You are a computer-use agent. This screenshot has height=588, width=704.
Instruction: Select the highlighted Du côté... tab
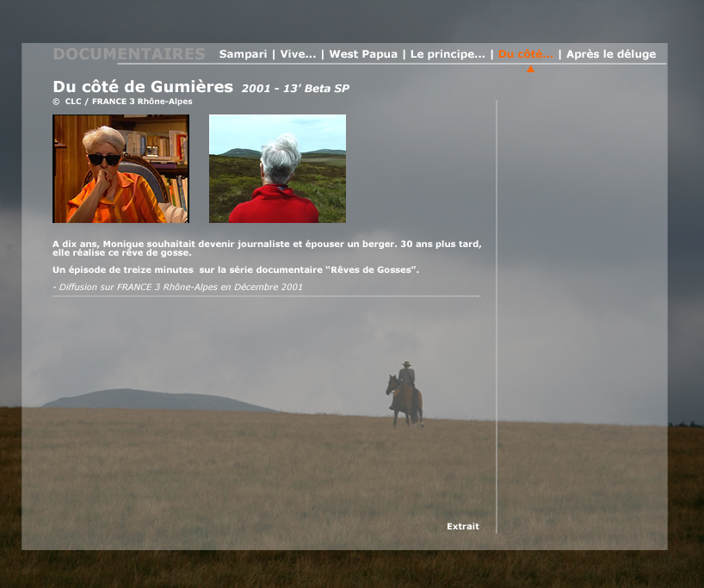point(525,54)
